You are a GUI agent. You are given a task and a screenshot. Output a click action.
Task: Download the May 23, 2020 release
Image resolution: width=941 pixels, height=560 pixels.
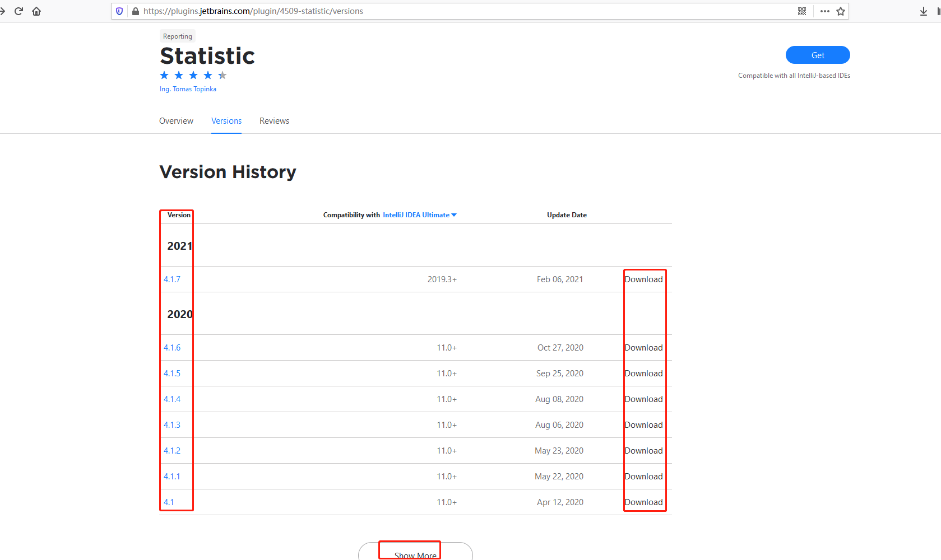pos(644,451)
